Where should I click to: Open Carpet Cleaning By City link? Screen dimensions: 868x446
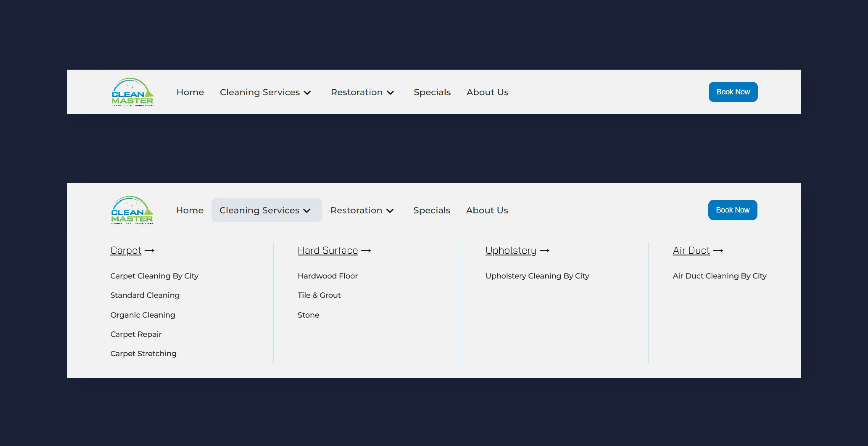coord(154,276)
